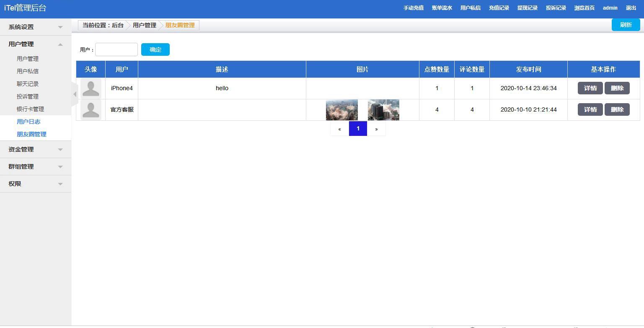This screenshot has width=644, height=328.
Task: Delete the 官方客服 post with 删除
Action: point(617,109)
